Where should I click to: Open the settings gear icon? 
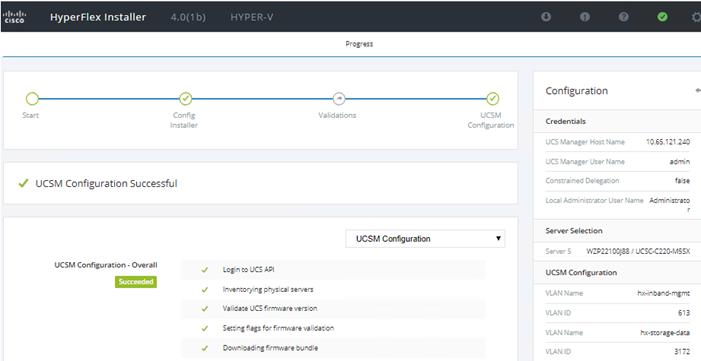697,17
